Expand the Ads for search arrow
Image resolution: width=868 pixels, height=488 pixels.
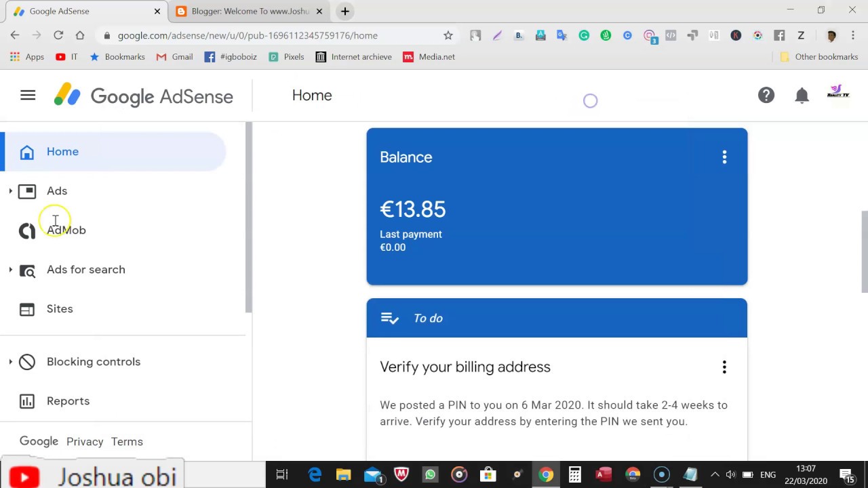click(11, 270)
